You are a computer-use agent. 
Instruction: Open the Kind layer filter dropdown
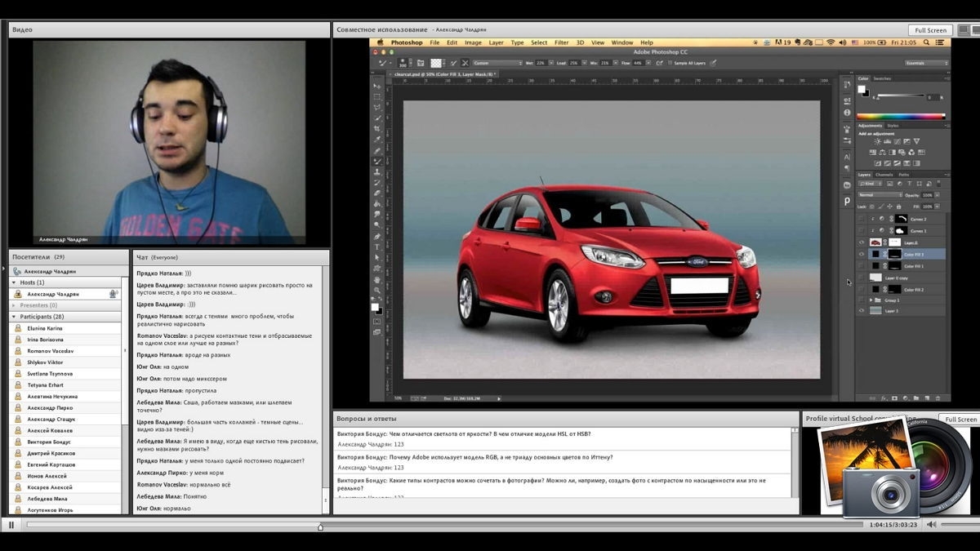pyautogui.click(x=871, y=184)
